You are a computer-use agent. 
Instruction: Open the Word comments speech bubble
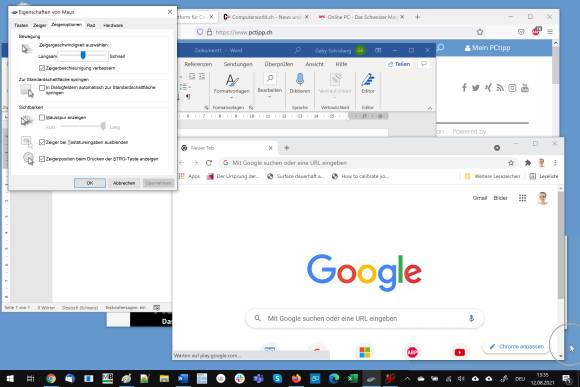pos(424,64)
